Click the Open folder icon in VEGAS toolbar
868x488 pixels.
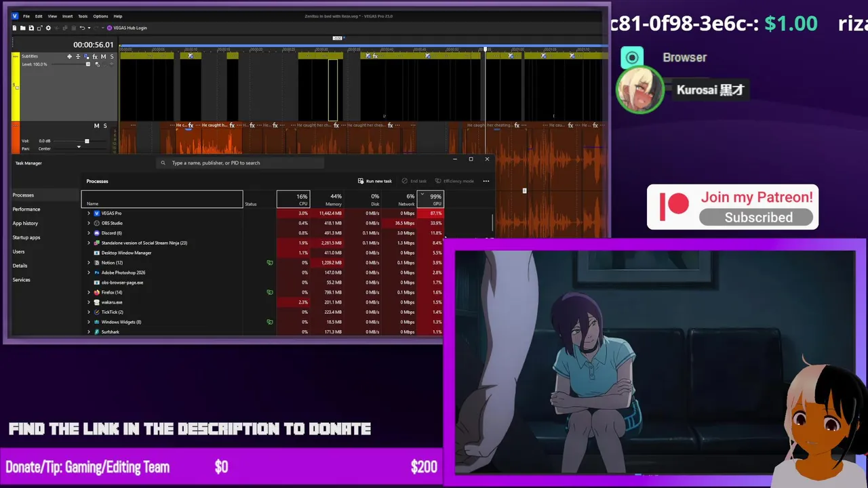click(22, 28)
